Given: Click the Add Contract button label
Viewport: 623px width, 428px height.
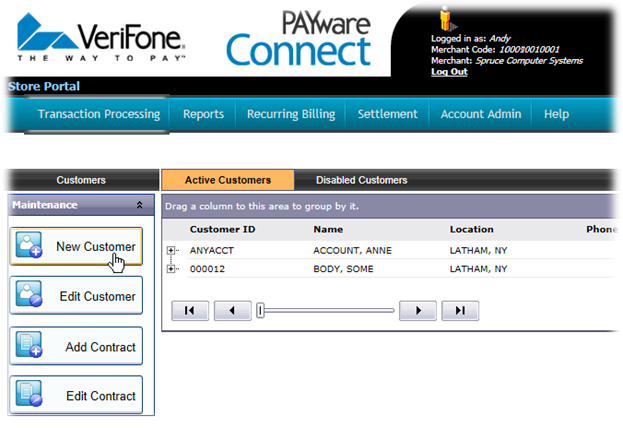Looking at the screenshot, I should tap(101, 347).
